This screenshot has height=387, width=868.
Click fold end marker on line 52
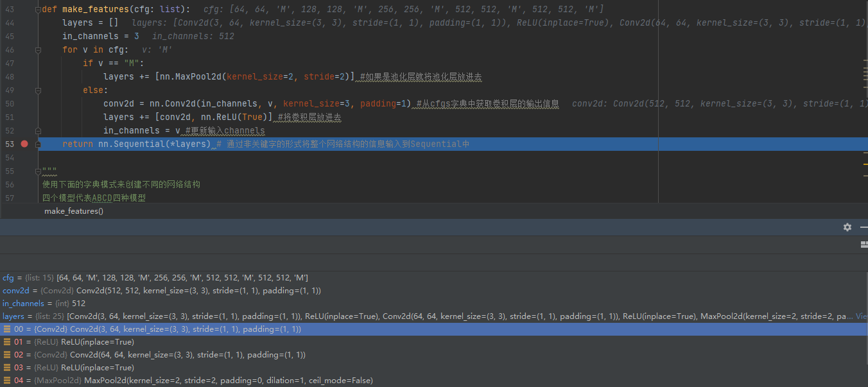pos(39,130)
